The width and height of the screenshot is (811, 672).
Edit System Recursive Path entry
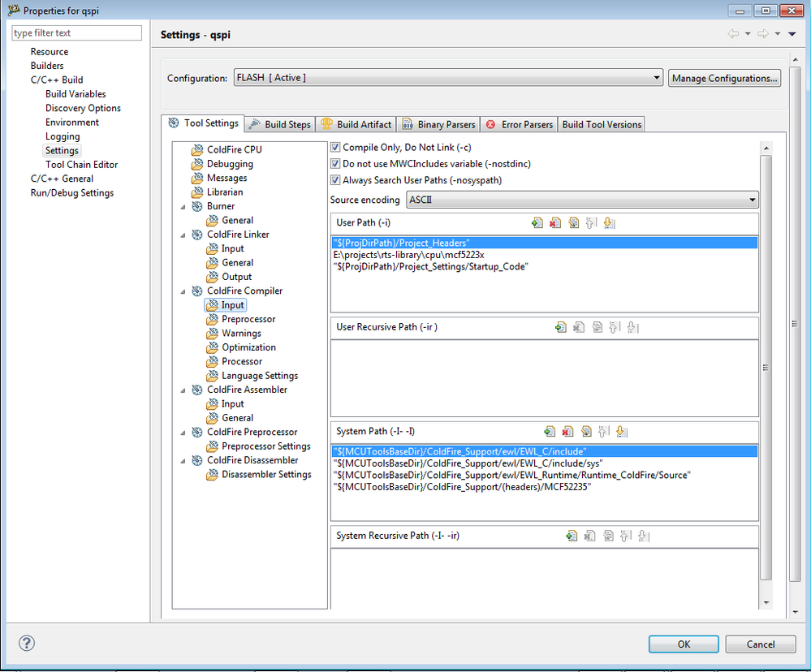608,536
